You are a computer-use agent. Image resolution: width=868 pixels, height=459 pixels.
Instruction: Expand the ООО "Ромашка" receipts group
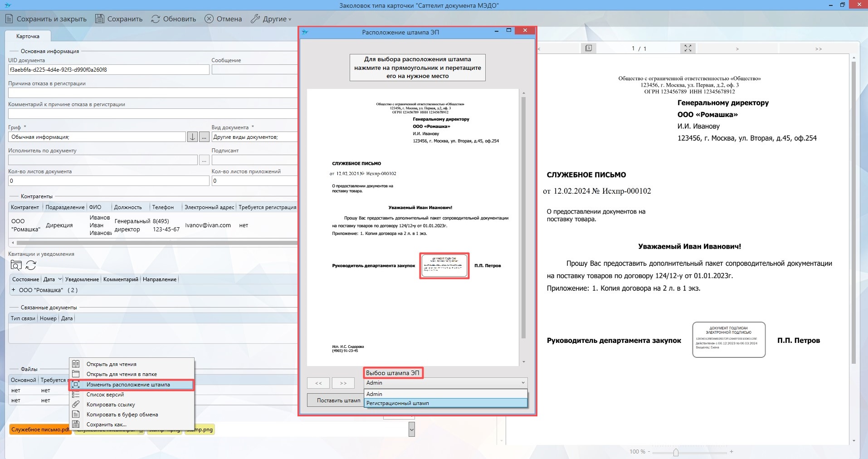[x=14, y=290]
